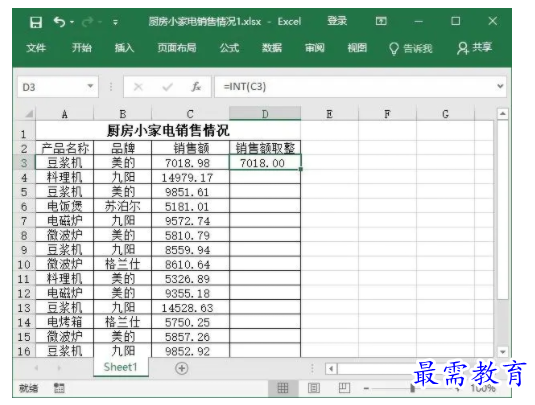Click previous sheet navigation arrow
Image resolution: width=535 pixels, height=405 pixels.
tap(36, 368)
